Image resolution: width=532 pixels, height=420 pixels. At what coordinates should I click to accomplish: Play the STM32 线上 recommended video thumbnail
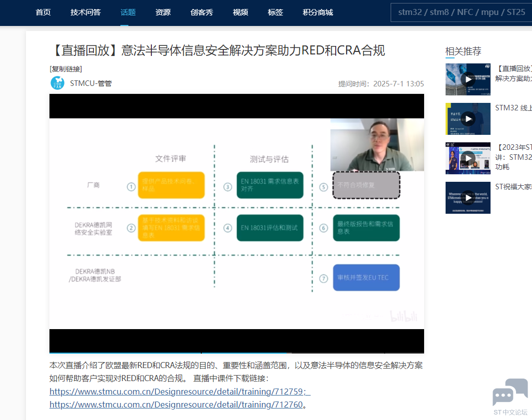point(468,119)
